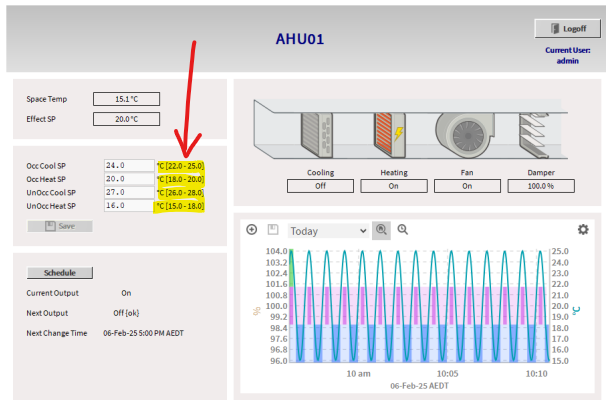Click the Fan status box showing On
This screenshot has height=407, width=608.
(x=466, y=185)
